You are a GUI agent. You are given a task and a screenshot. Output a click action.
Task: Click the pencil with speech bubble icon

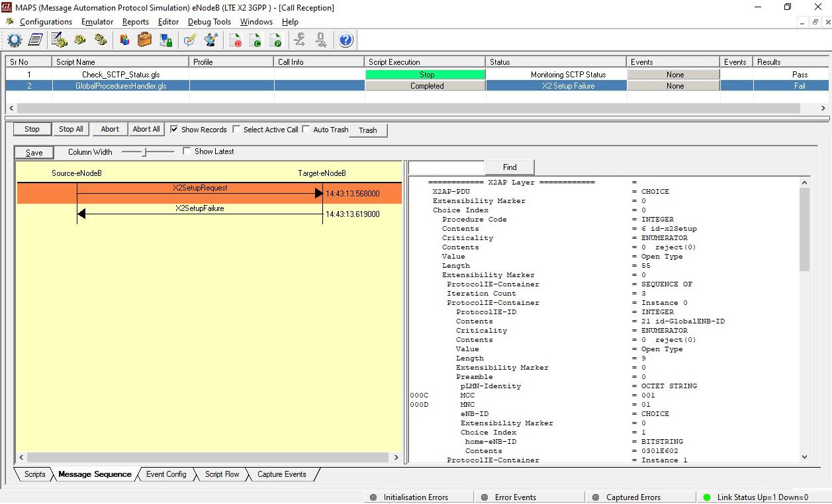click(191, 40)
